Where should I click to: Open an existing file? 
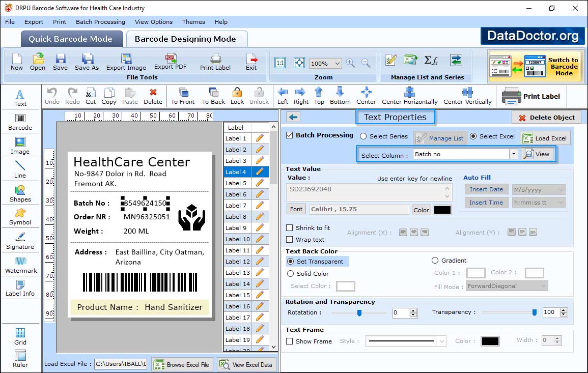coord(38,62)
